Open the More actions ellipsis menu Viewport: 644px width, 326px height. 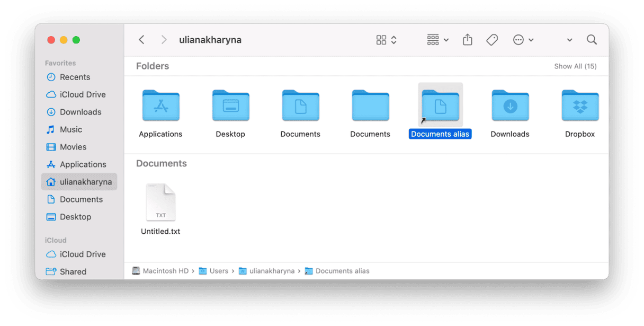pos(523,40)
